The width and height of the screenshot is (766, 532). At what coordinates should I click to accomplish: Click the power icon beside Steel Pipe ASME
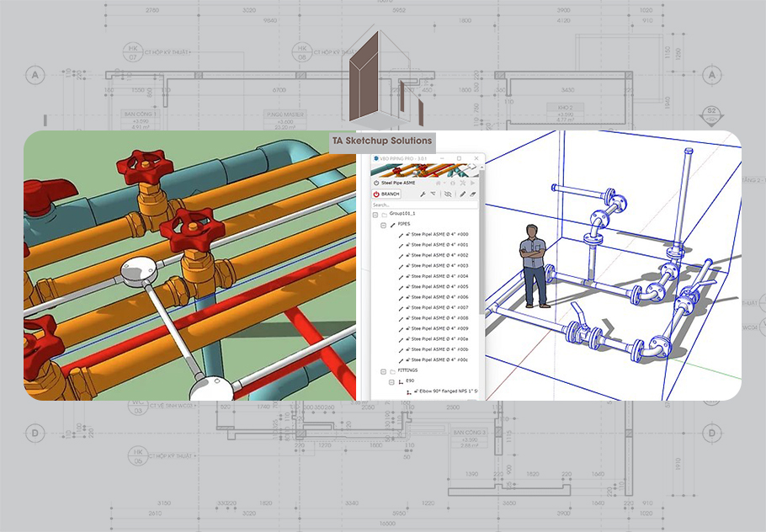[x=376, y=183]
